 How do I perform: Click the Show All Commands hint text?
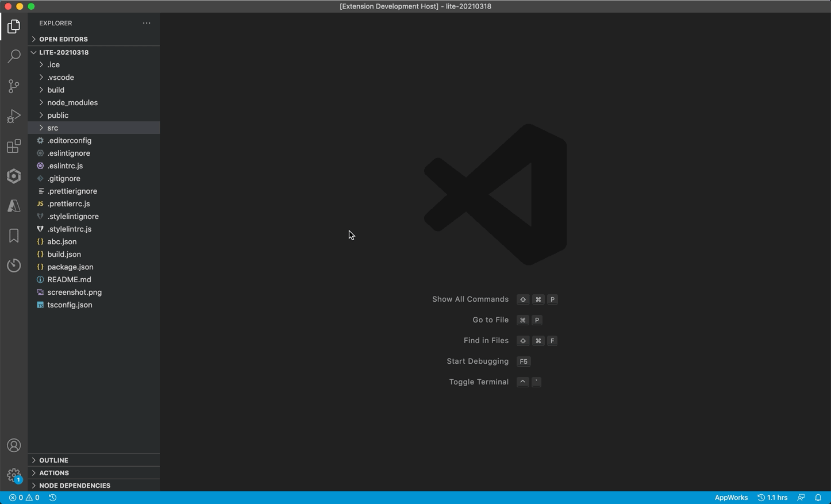click(470, 299)
